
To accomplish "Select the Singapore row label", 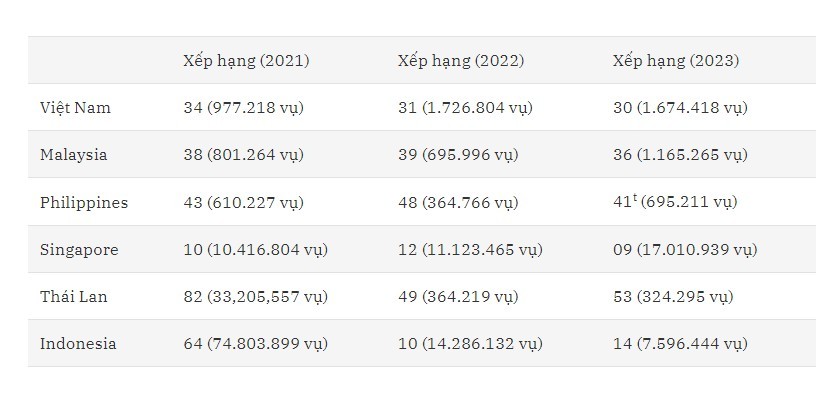I will (79, 250).
